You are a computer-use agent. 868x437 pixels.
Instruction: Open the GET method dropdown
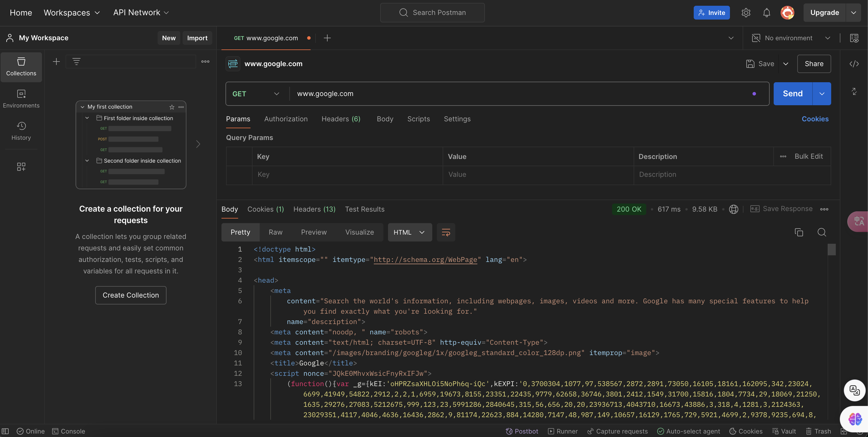[256, 94]
